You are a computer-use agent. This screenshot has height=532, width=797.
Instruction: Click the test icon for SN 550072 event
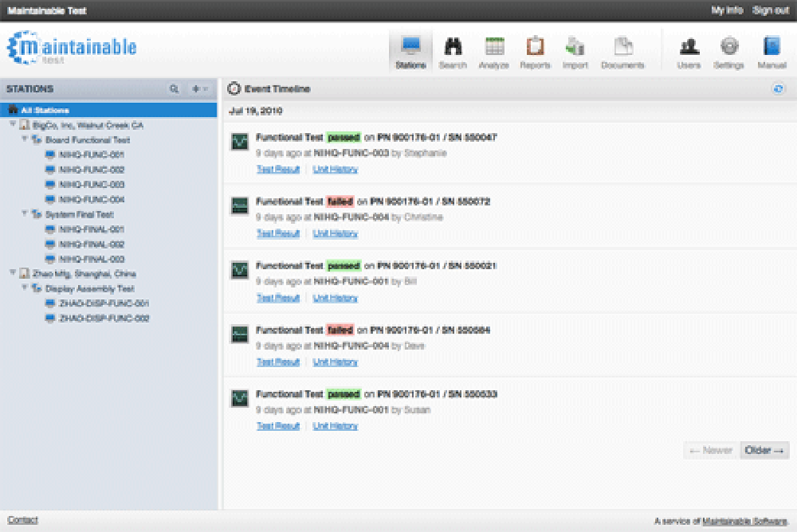(x=239, y=205)
